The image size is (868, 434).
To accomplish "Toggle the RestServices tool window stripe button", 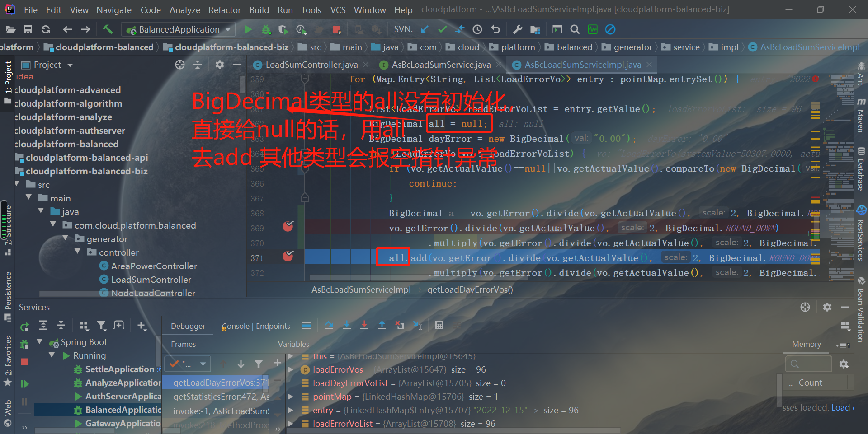I will 861,233.
